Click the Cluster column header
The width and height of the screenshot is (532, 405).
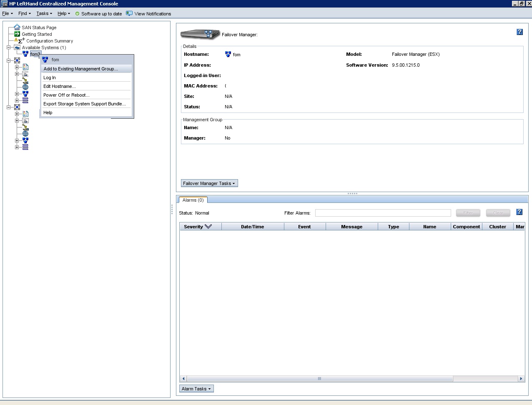[498, 227]
